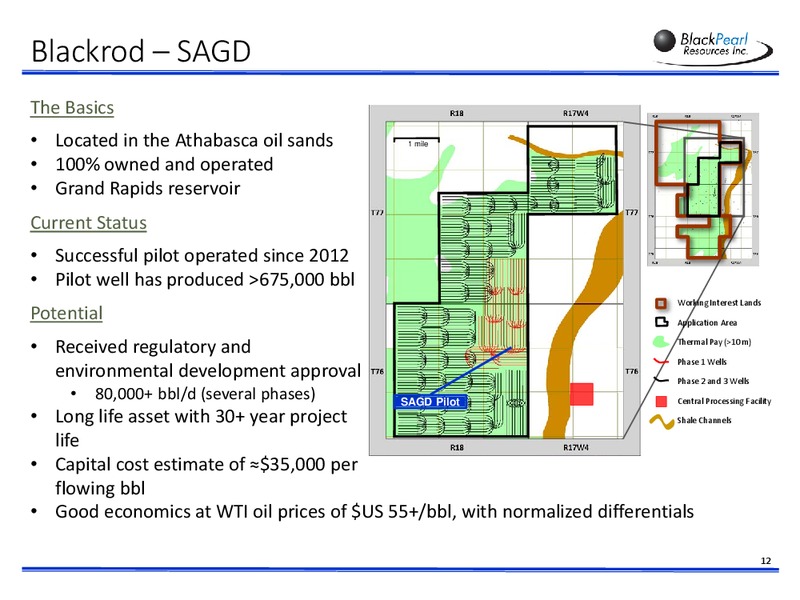Click the top R17W4 map label
The height and width of the screenshot is (600, 800).
576,113
